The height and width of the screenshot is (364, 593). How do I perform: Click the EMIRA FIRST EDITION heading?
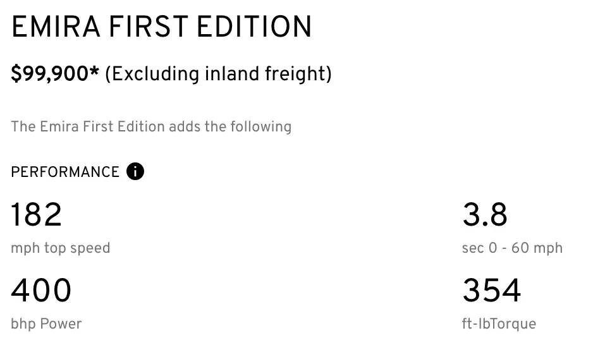(161, 28)
